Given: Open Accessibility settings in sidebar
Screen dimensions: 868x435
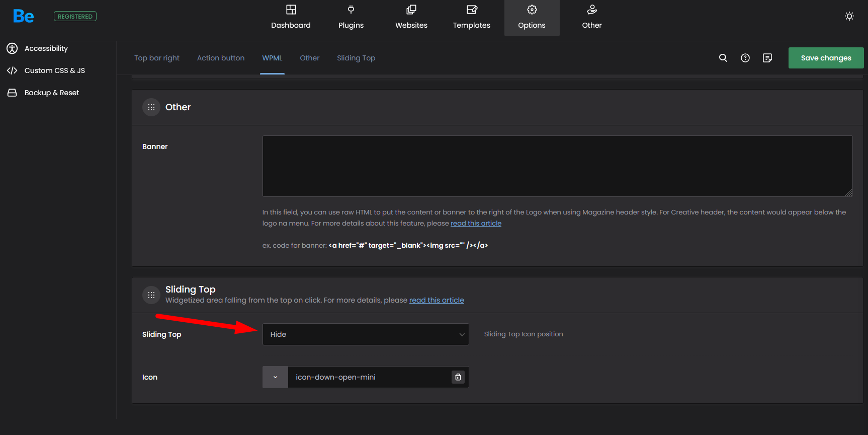Looking at the screenshot, I should coord(46,48).
